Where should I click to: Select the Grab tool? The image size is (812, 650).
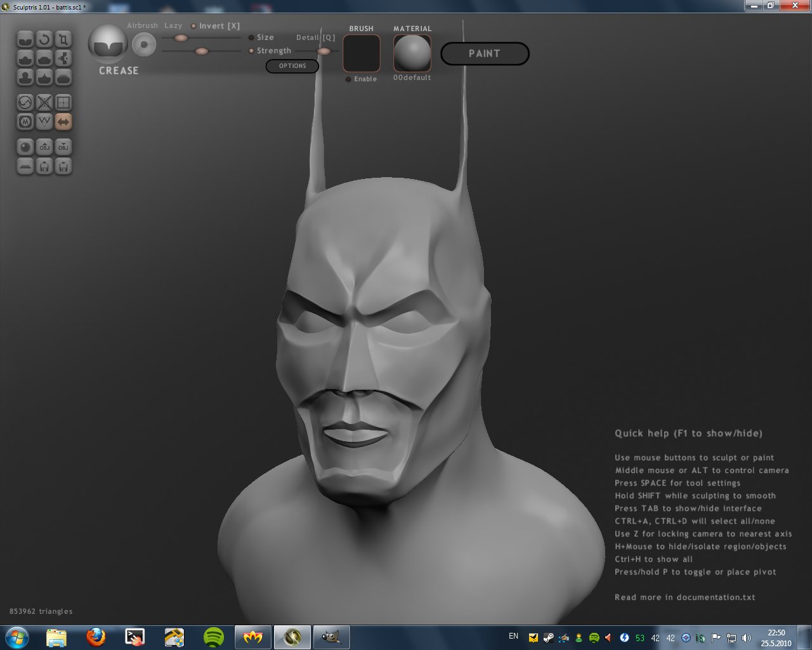(x=63, y=58)
